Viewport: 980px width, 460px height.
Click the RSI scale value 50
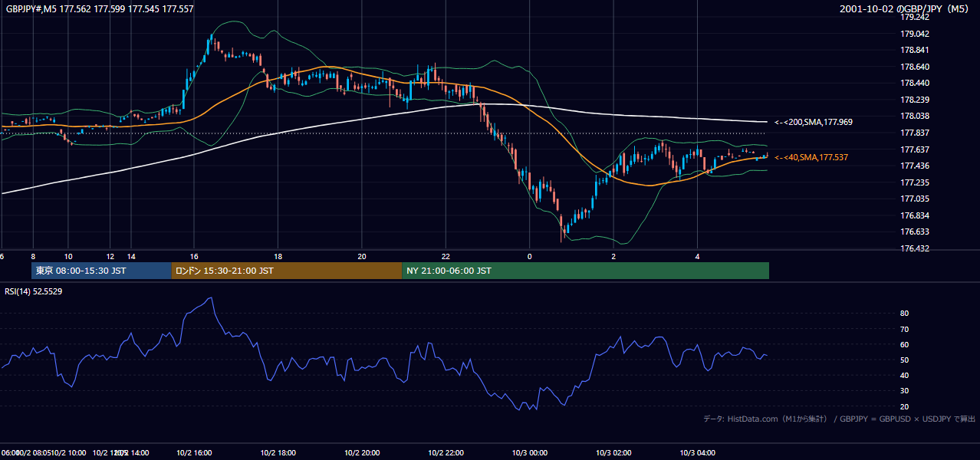(x=904, y=360)
